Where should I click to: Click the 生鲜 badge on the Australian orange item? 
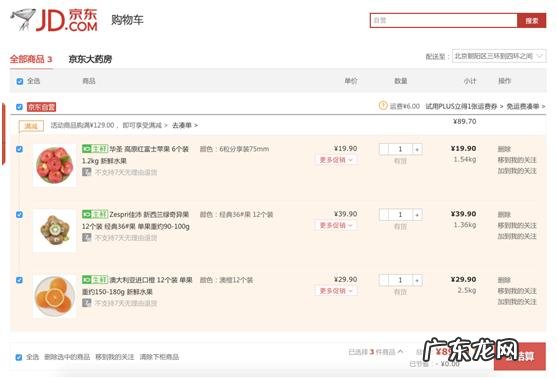click(95, 280)
